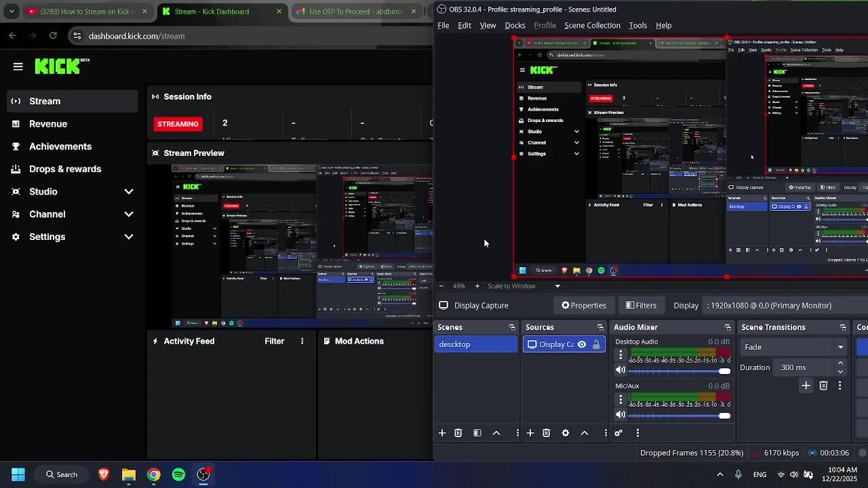Open Desktop Audio three-dot options

click(x=620, y=355)
